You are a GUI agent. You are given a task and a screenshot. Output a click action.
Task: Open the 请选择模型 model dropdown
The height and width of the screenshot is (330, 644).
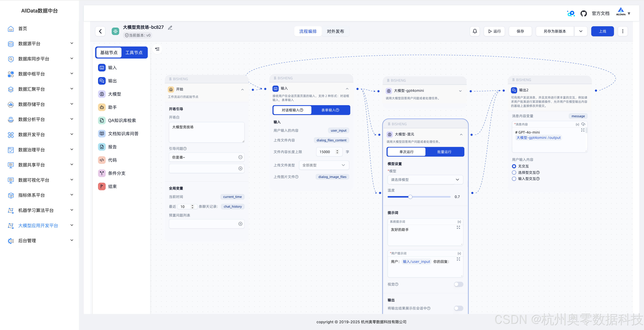coord(425,180)
